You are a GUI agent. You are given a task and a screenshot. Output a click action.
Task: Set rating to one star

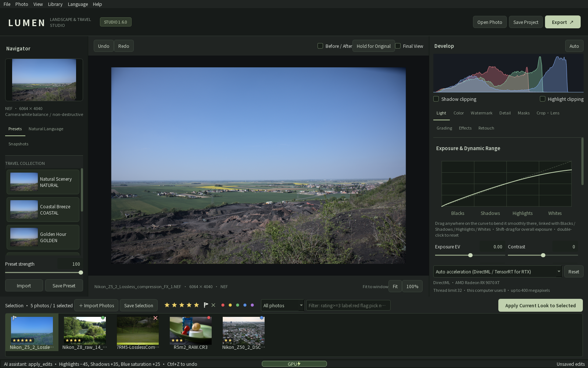pos(167,305)
